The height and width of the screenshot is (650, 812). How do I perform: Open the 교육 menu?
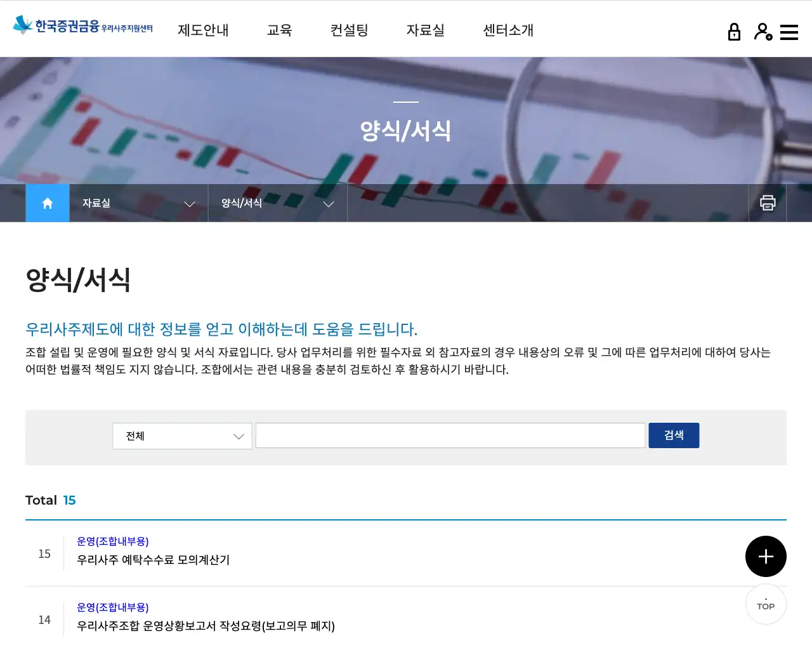coord(279,30)
